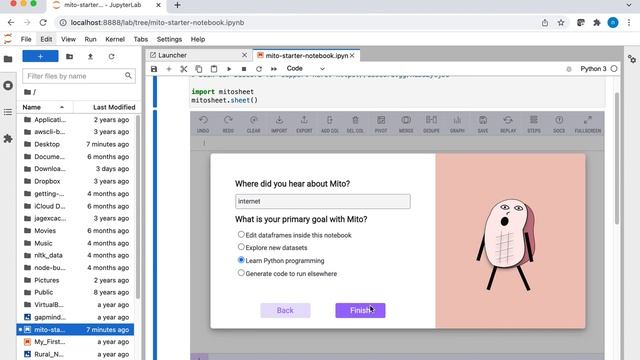Insert a cell below with plus icon
Screen dimensions: 640x360
169,69
